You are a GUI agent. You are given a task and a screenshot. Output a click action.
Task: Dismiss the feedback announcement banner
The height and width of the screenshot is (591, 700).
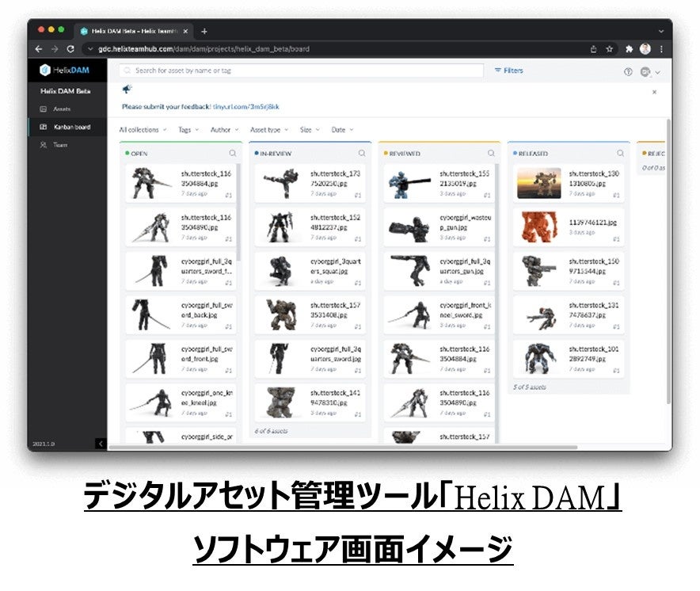pyautogui.click(x=654, y=92)
